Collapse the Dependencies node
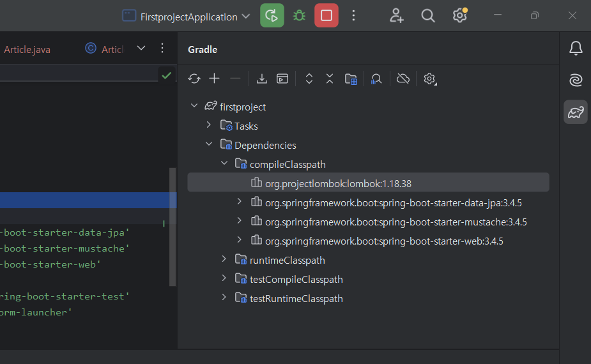 coord(209,144)
